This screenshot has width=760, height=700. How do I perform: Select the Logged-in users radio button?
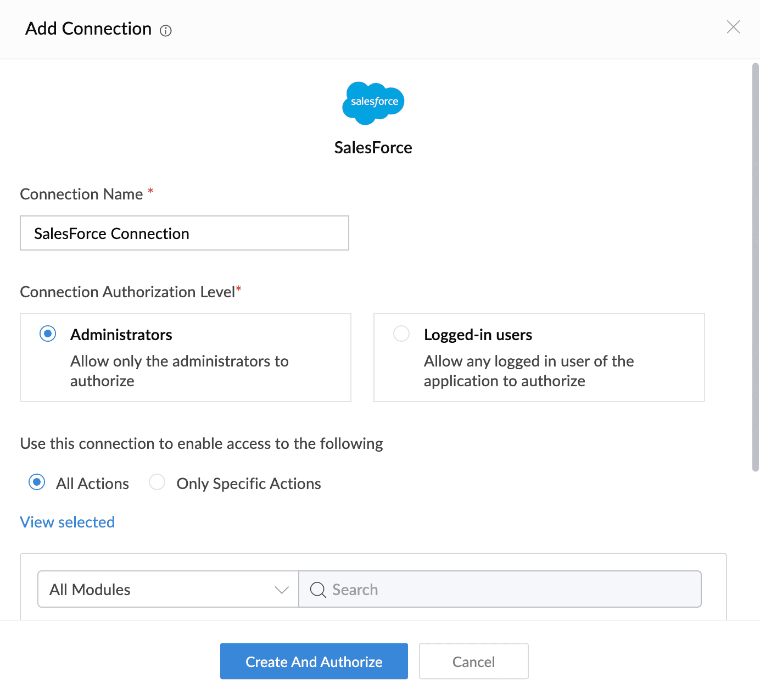[x=401, y=334]
